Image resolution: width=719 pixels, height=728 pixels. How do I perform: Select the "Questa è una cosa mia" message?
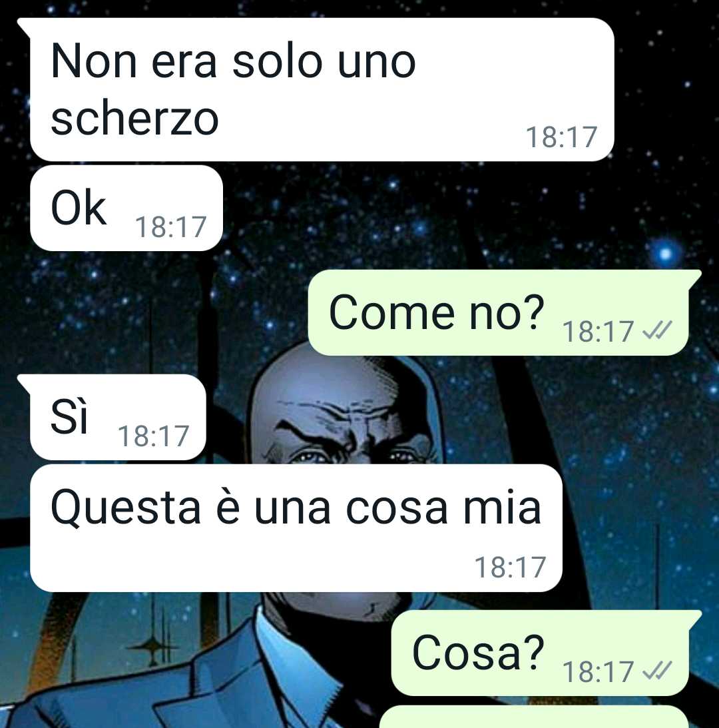pos(296,528)
